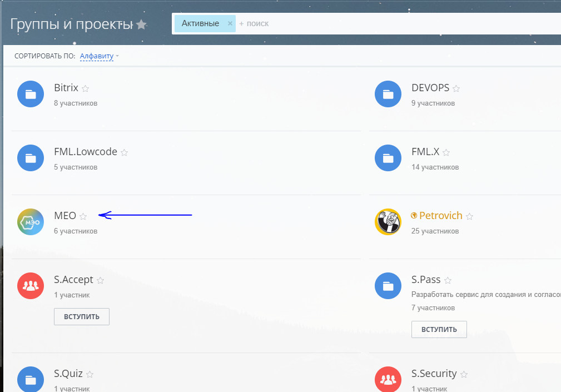Open S.Security group title
This screenshot has height=392, width=561.
click(434, 374)
